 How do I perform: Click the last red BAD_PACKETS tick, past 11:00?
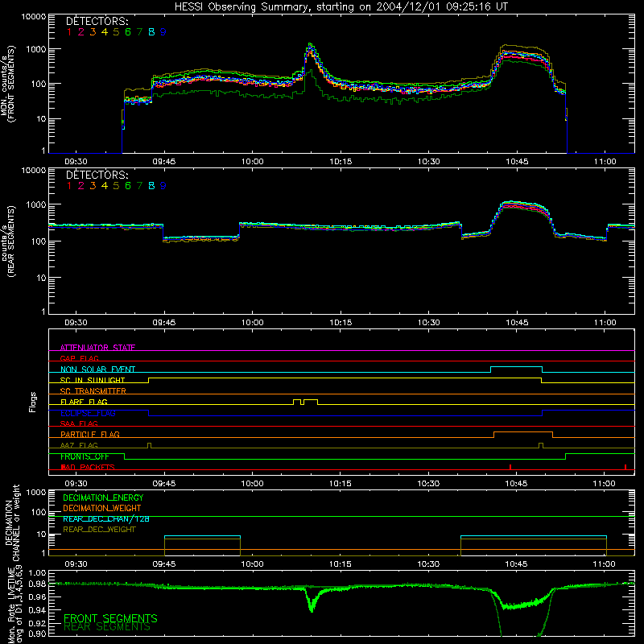625,467
